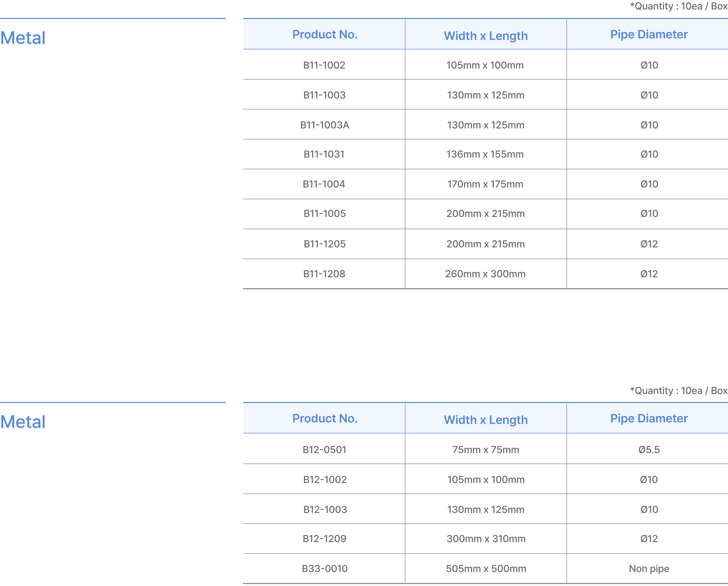
Task: Select product number B11-1002
Action: pos(324,65)
